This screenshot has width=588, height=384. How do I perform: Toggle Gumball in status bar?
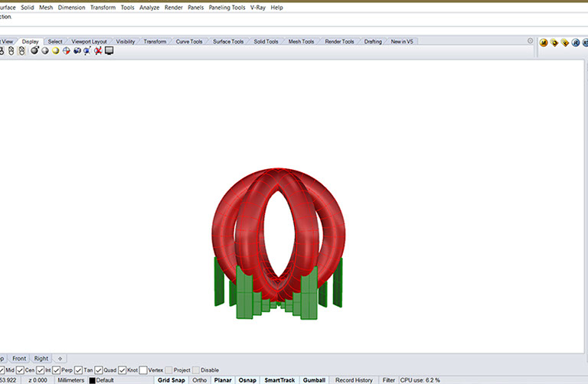pos(314,380)
